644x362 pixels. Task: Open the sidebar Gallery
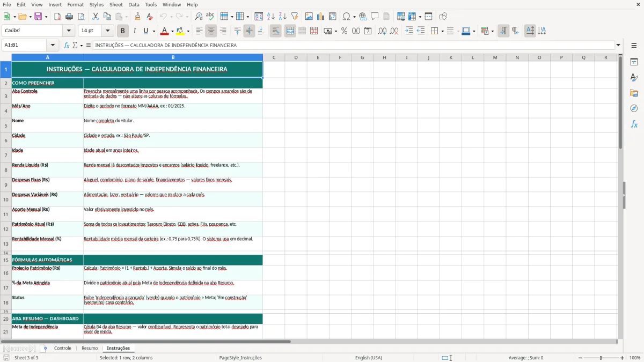click(x=634, y=93)
